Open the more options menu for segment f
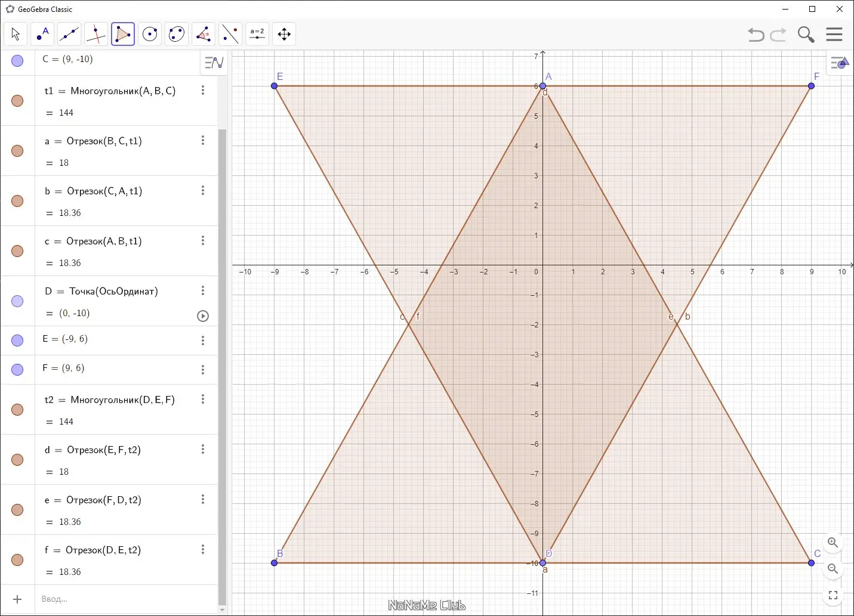 pyautogui.click(x=203, y=549)
